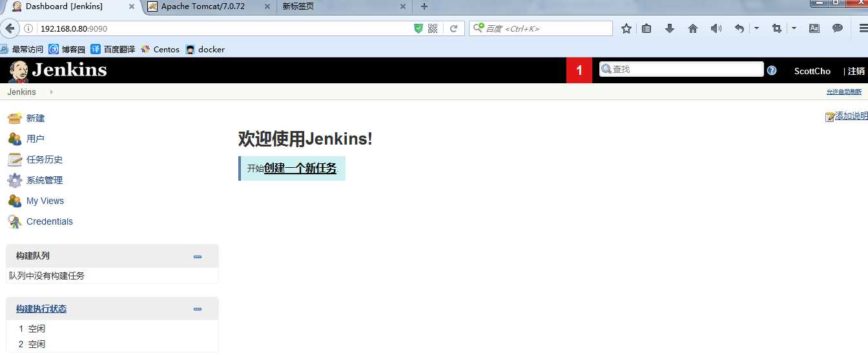Open the 系统管理 sidebar link
Screen dimensions: 868x355
click(45, 180)
